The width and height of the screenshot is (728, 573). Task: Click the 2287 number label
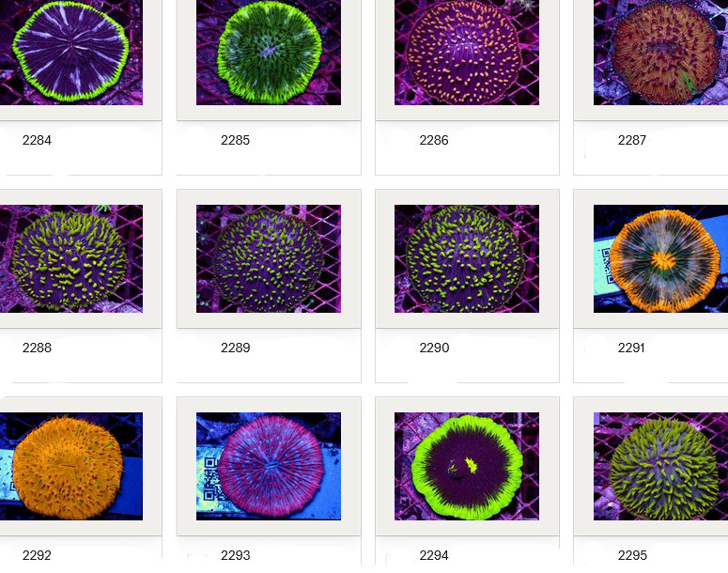pyautogui.click(x=632, y=140)
